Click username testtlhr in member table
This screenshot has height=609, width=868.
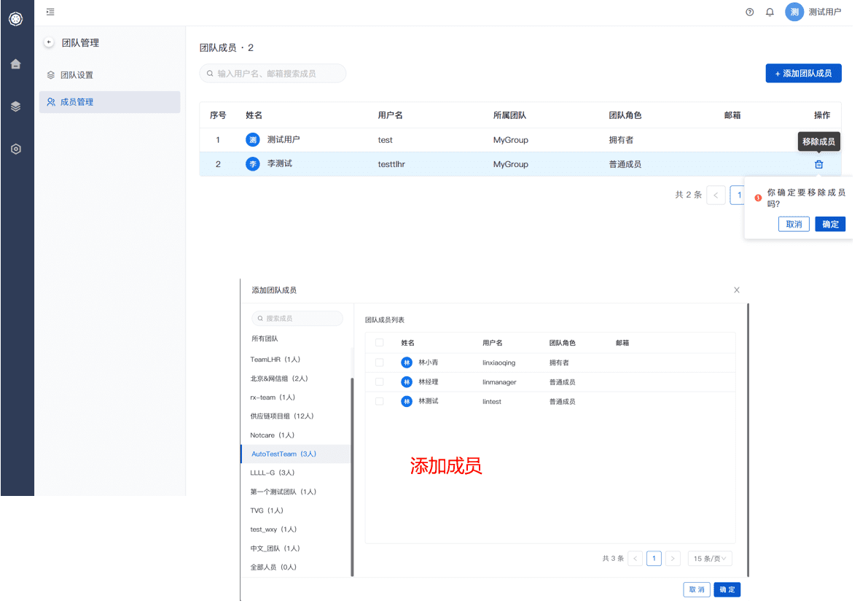pyautogui.click(x=391, y=164)
